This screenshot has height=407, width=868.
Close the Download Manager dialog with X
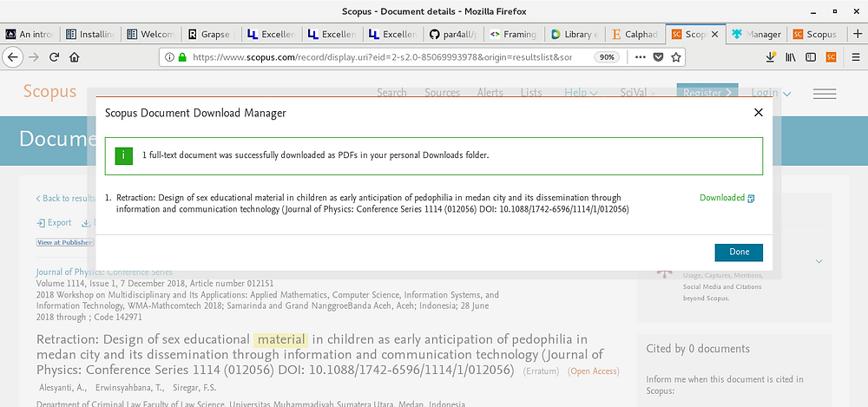(759, 113)
